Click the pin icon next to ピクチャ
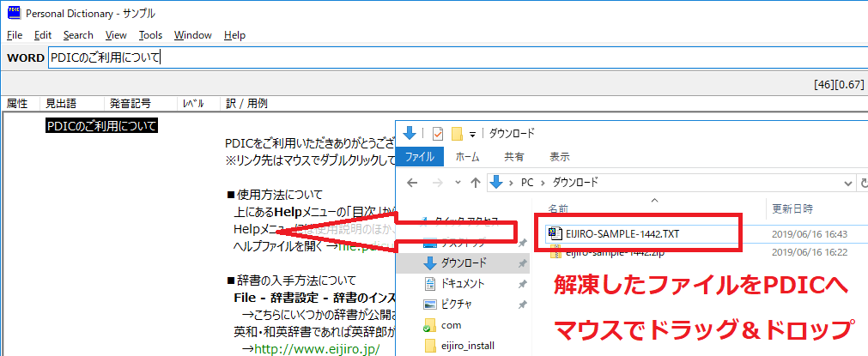 pos(521,305)
